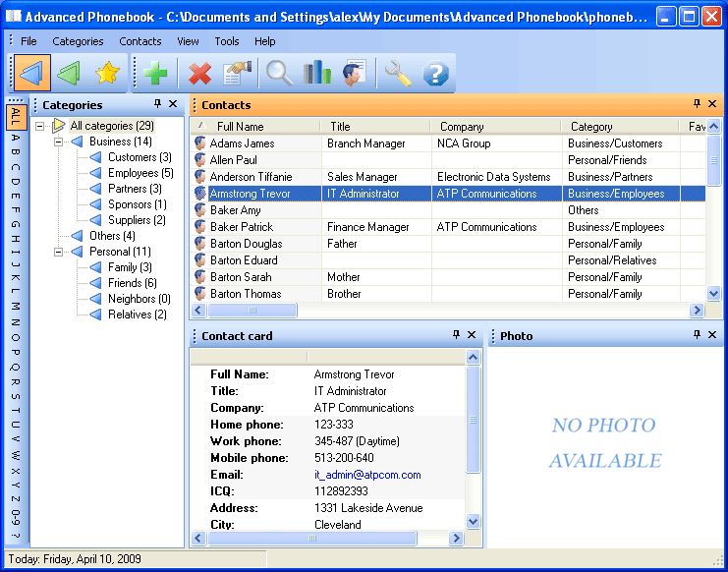Collapse the All categories tree node
This screenshot has height=572, width=728.
(x=40, y=126)
